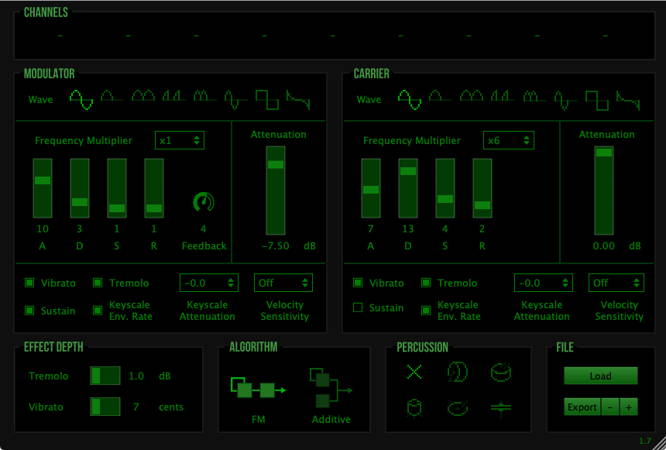Click the Modulator Feedback knob
Screen dimensions: 666x450
(204, 203)
